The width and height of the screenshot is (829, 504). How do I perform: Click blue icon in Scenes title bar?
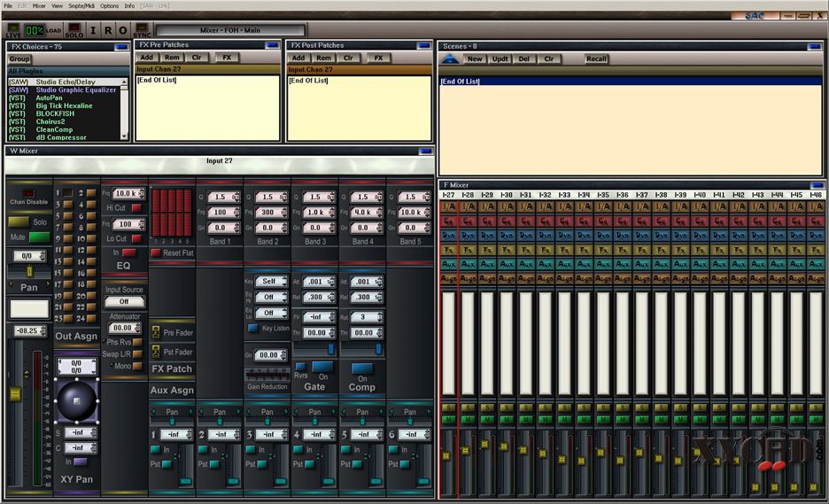[x=814, y=47]
